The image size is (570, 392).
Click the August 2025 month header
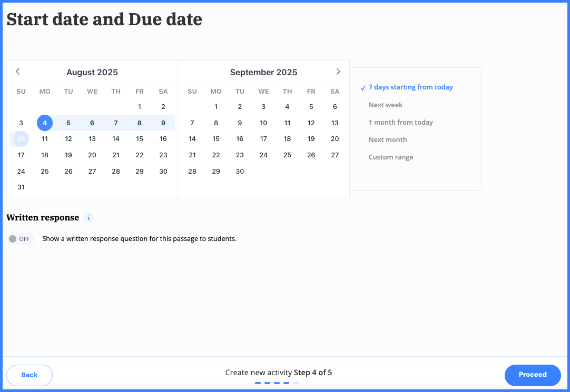point(92,72)
